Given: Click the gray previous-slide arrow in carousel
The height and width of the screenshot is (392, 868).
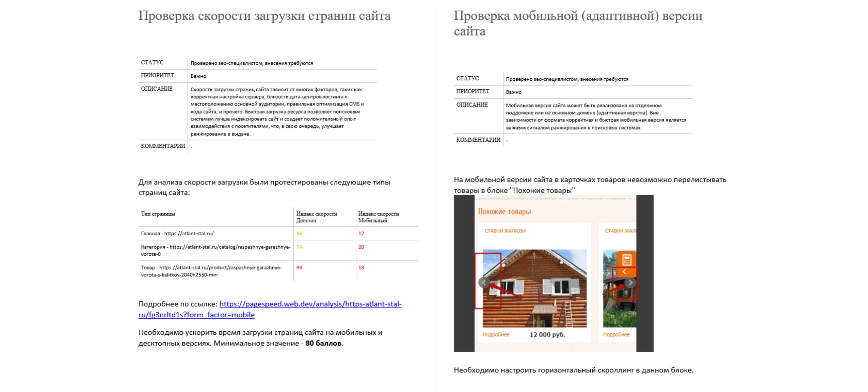Looking at the screenshot, I should tap(484, 282).
